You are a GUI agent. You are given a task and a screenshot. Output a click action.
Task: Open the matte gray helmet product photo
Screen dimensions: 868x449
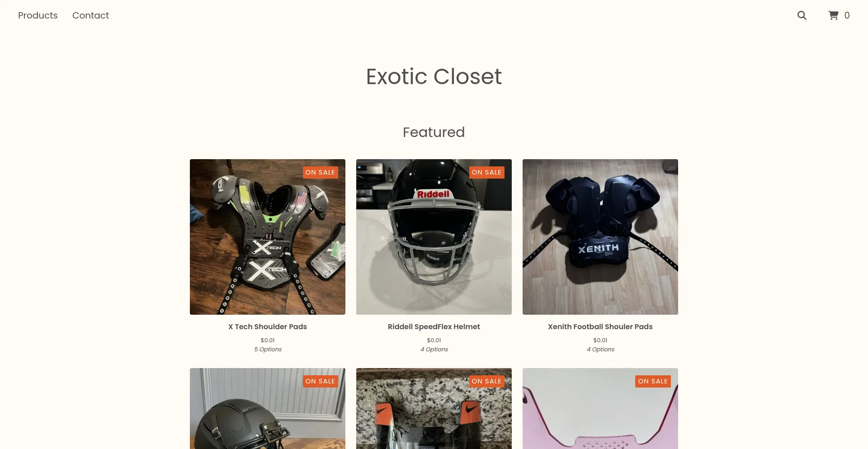point(268,409)
